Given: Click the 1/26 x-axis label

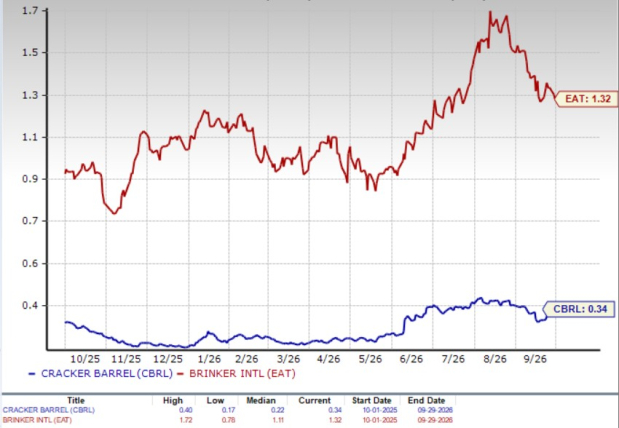Looking at the screenshot, I should click(209, 359).
